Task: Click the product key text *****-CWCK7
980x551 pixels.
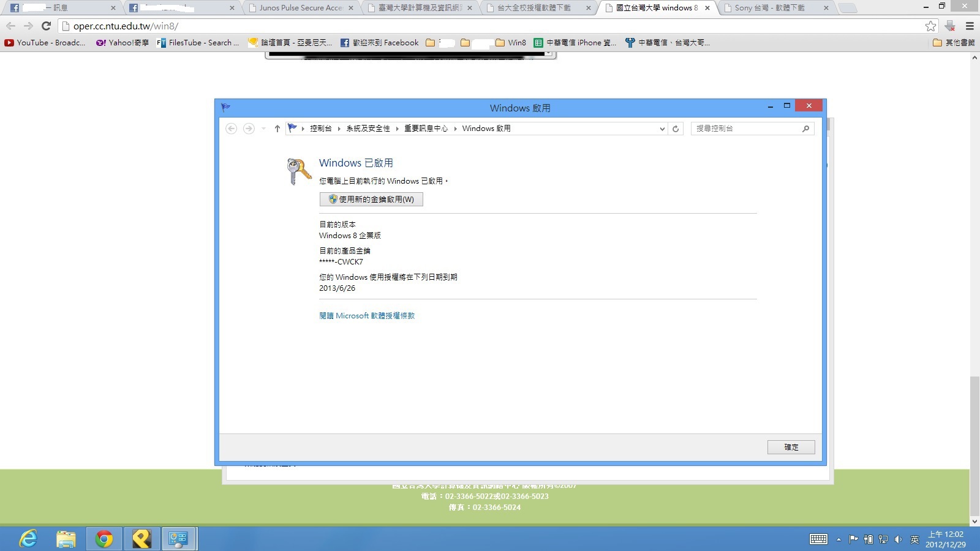Action: click(341, 262)
